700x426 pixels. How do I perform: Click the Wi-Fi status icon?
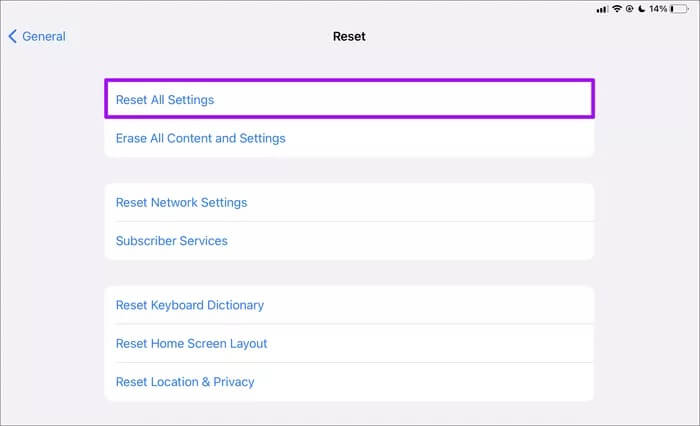(x=617, y=8)
